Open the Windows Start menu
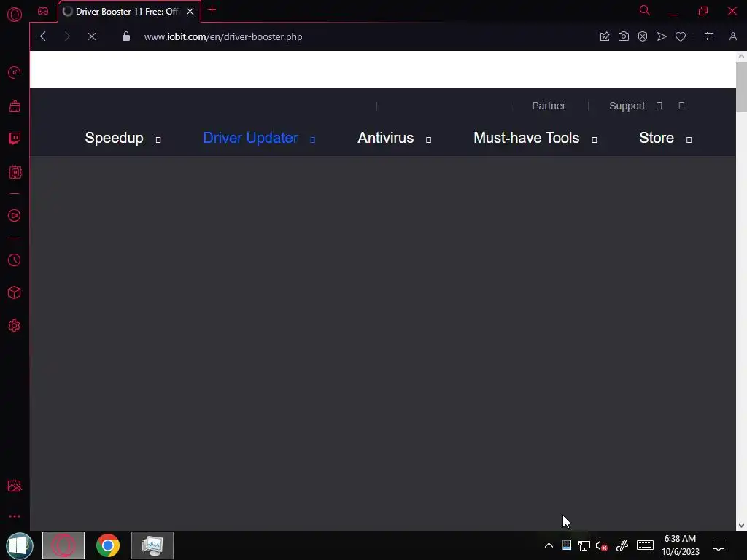Screen dimensions: 747x560 coord(19,545)
